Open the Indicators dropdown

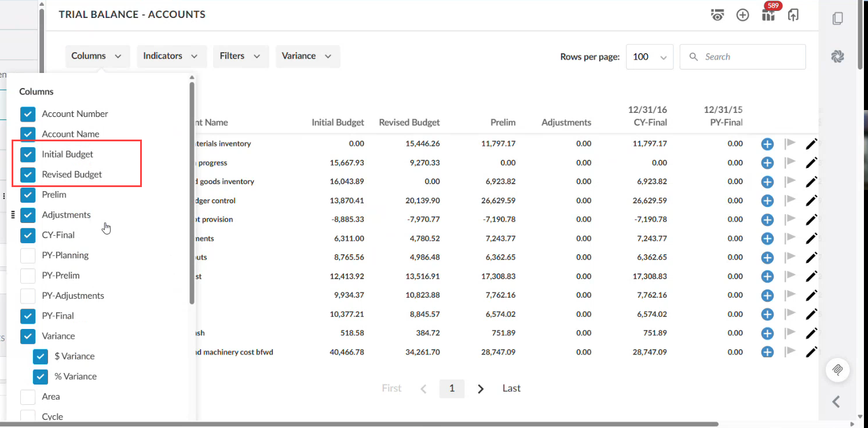tap(171, 56)
